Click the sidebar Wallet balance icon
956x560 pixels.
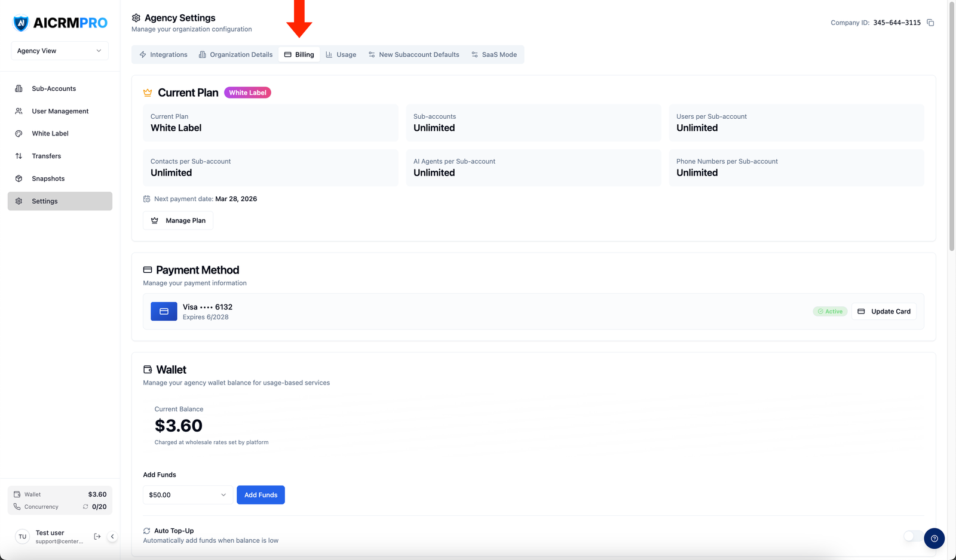point(17,494)
